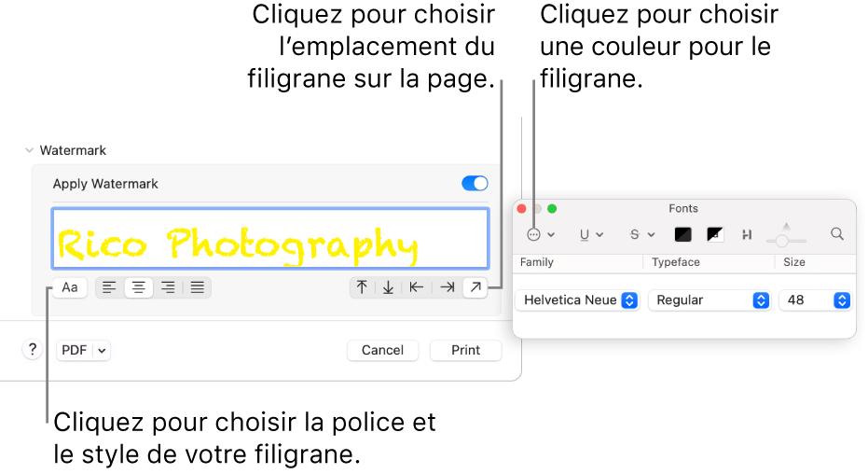Click the Typeface column header

click(676, 262)
